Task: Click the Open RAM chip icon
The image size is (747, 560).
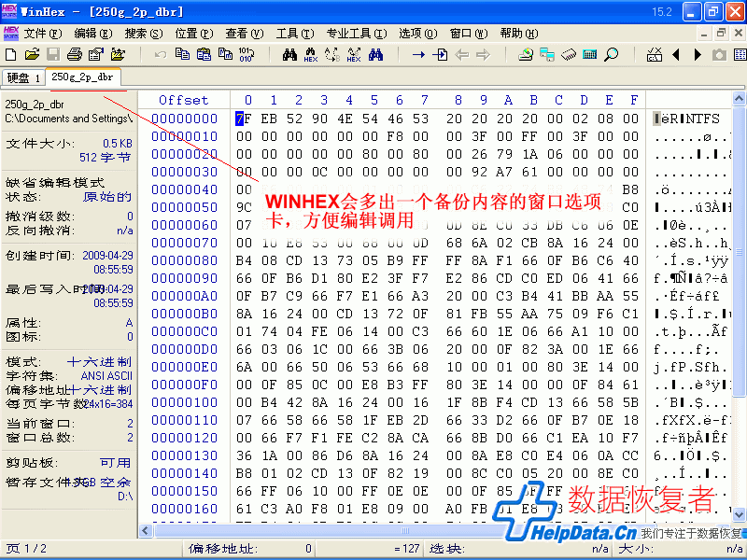Action: [x=569, y=55]
